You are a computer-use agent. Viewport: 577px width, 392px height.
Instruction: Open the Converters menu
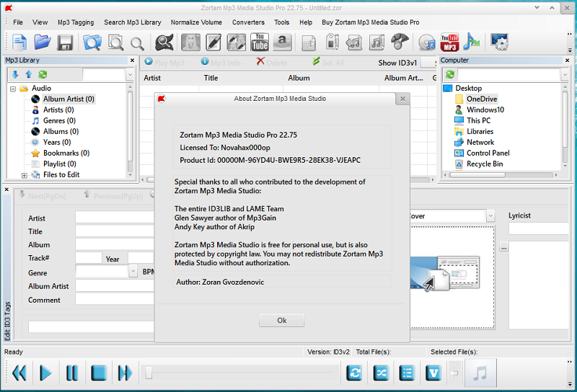pos(248,22)
